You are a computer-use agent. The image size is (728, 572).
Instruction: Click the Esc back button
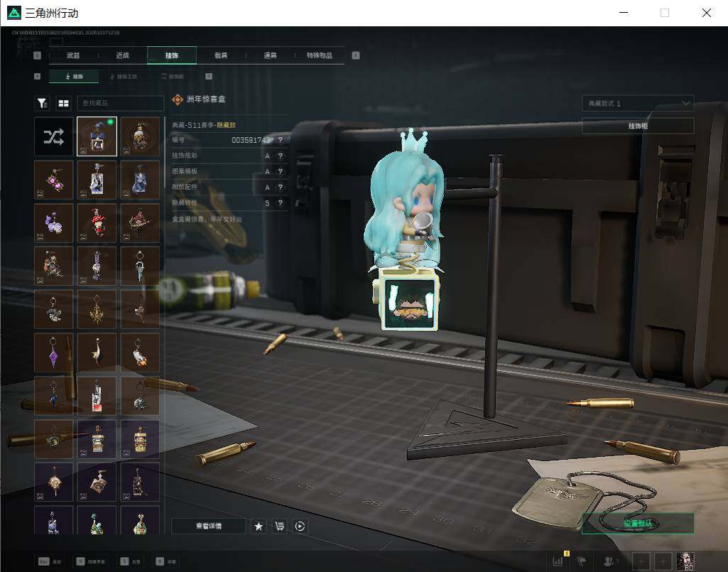[x=50, y=561]
